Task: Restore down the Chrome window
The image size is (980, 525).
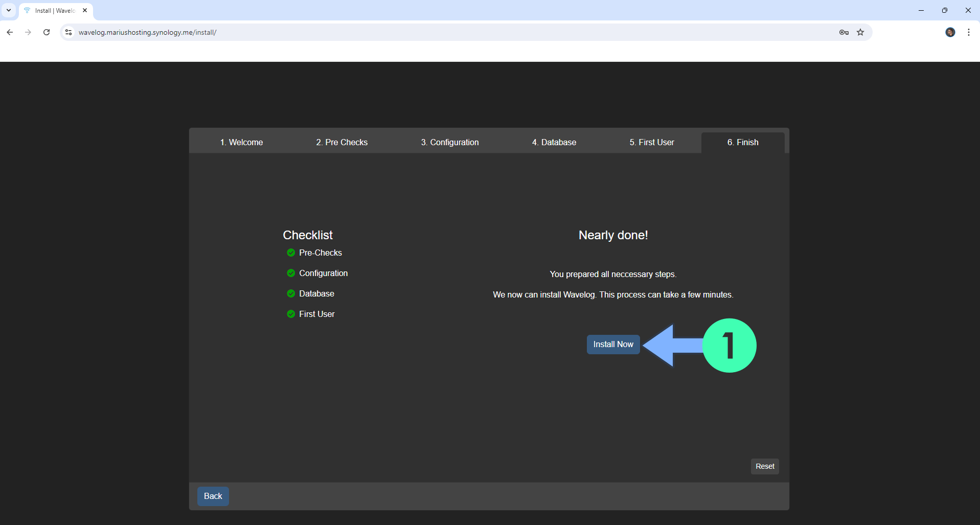Action: click(945, 10)
